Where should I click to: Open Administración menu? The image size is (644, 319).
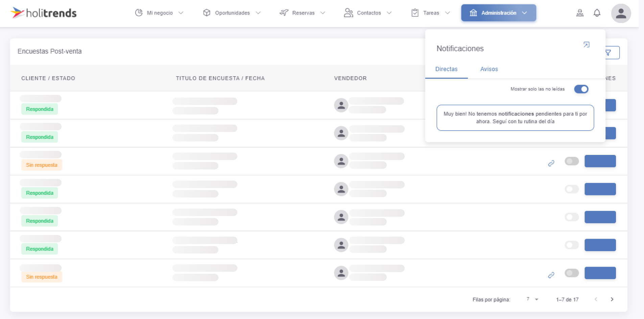coord(499,13)
